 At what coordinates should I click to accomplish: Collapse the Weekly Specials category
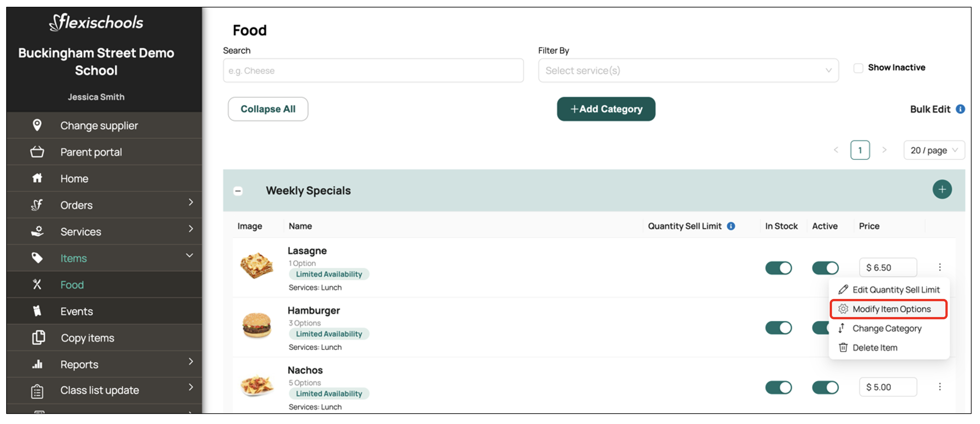[238, 191]
